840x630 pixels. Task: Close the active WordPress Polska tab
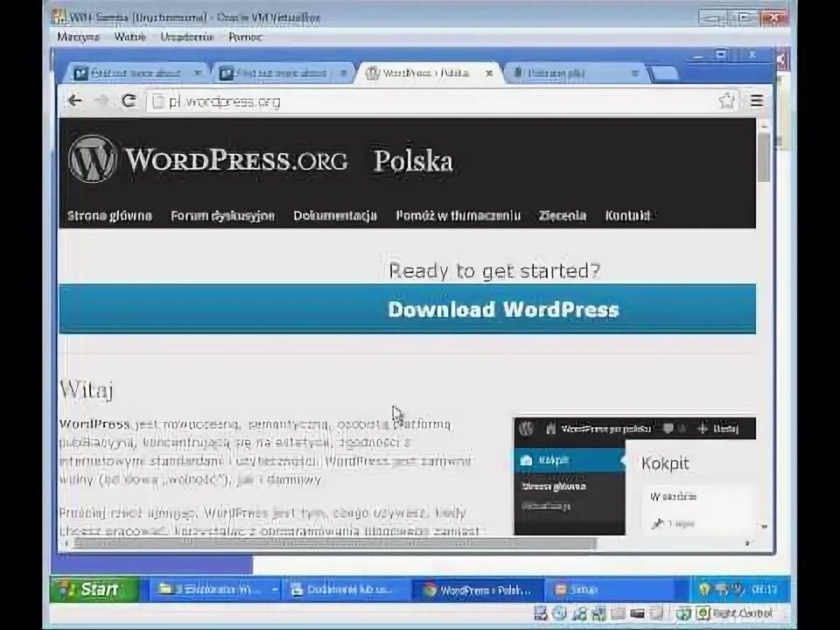489,73
